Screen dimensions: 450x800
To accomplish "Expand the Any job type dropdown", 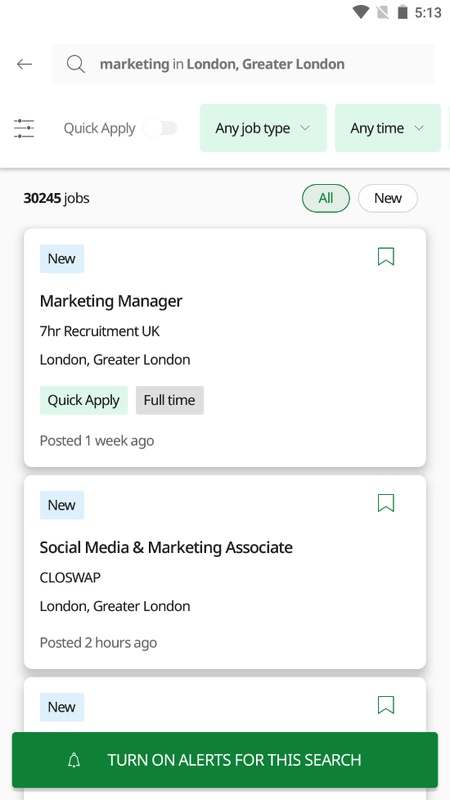I will point(263,128).
